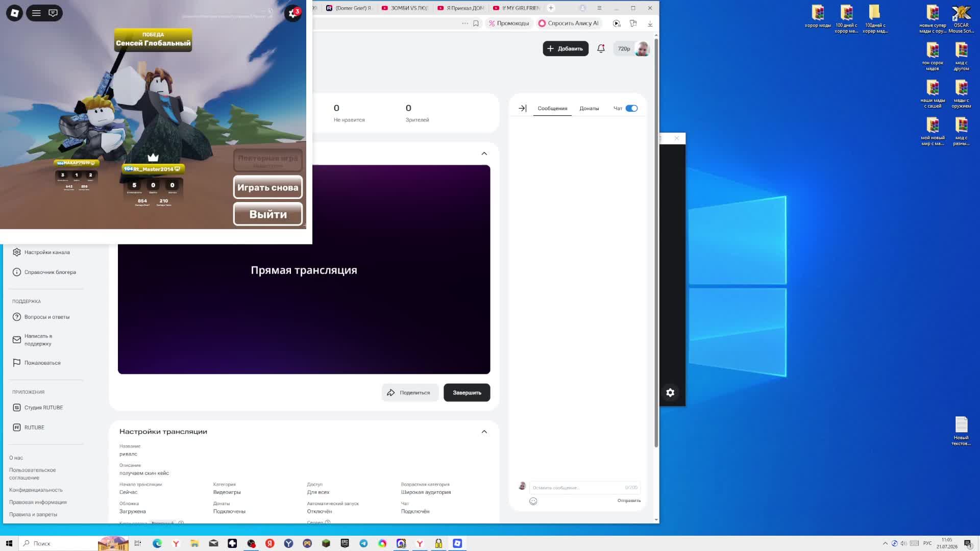980x551 pixels.
Task: Click the Поделиться button
Action: (x=409, y=392)
